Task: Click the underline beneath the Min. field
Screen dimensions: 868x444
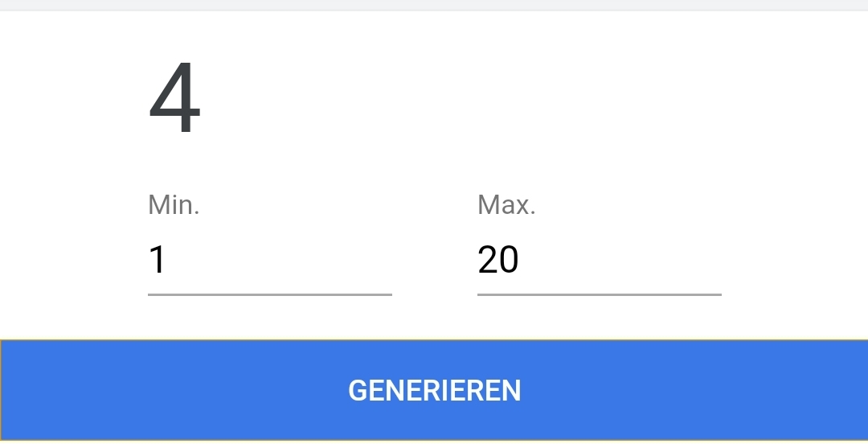Action: 269,295
